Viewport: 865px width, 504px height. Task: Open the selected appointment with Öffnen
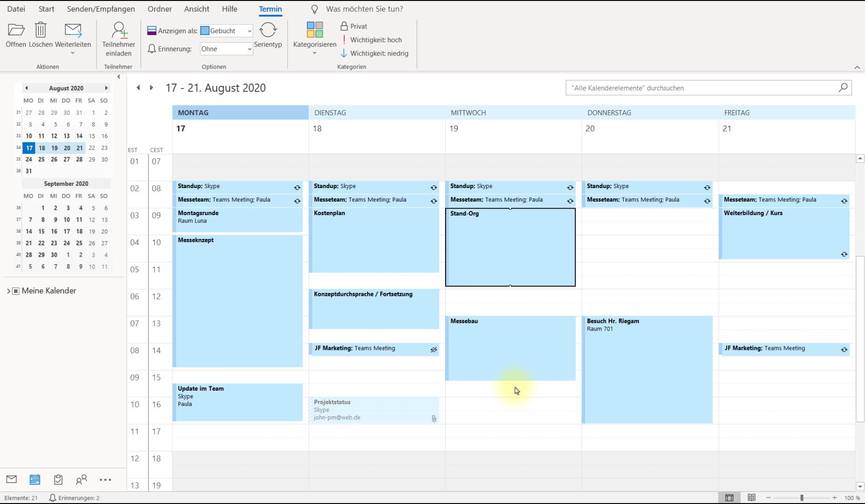tap(16, 31)
